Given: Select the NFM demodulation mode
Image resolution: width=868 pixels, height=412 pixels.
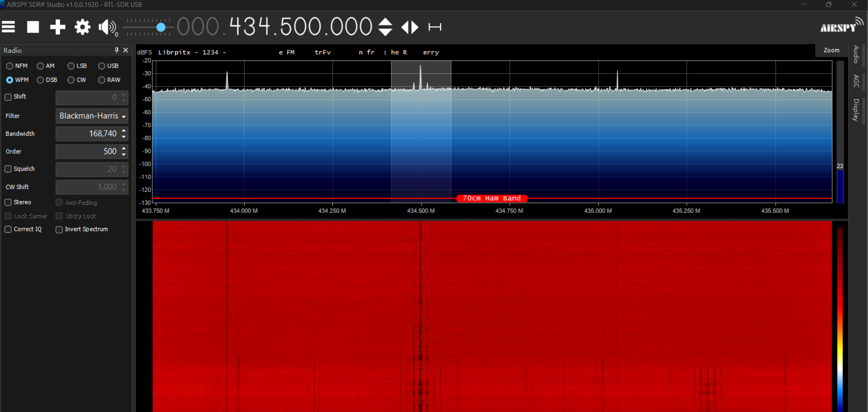Looking at the screenshot, I should [9, 66].
